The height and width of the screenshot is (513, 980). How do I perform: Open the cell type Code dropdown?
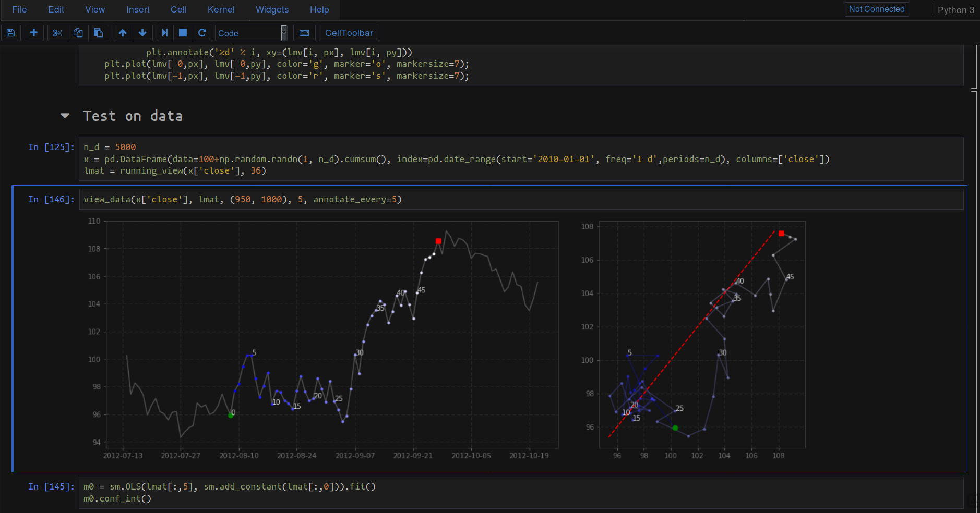251,33
